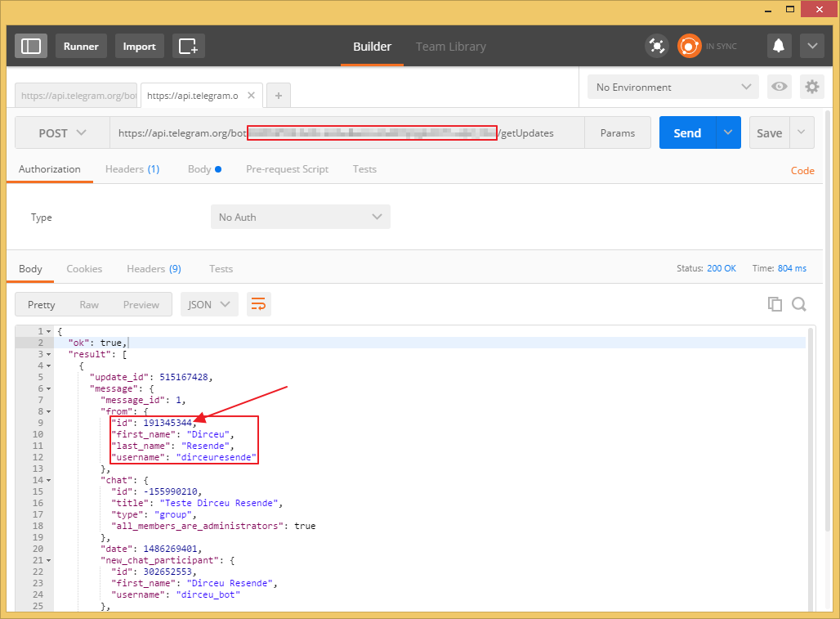Open the request Headers (1) tab
This screenshot has height=619, width=840.
pos(132,169)
